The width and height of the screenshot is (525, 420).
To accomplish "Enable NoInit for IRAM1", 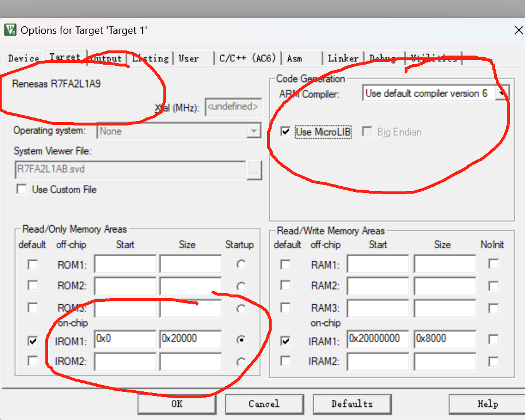I will [x=493, y=340].
